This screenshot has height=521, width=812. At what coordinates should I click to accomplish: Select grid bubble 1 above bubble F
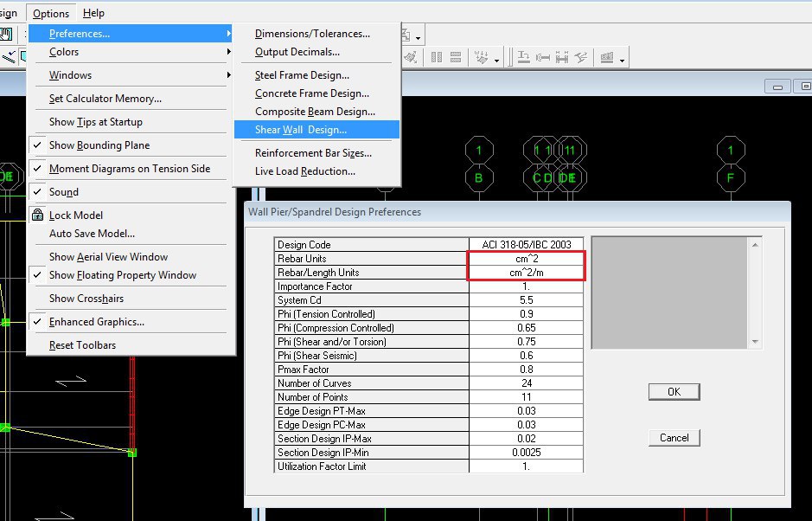point(731,151)
